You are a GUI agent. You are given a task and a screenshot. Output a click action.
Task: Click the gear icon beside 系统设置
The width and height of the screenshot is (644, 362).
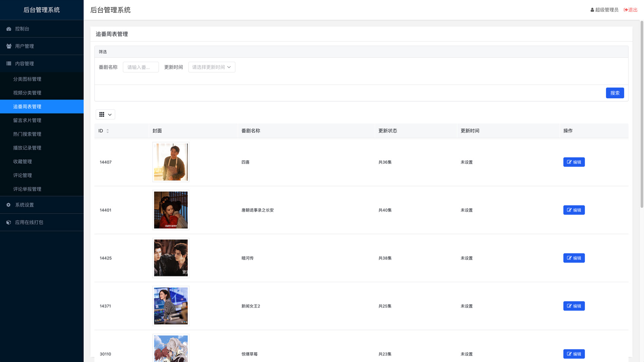click(x=9, y=205)
